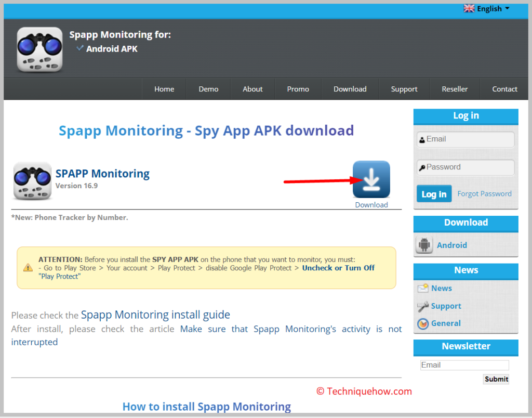Click the Newsletter panel heading
532x418 pixels.
[x=466, y=346]
